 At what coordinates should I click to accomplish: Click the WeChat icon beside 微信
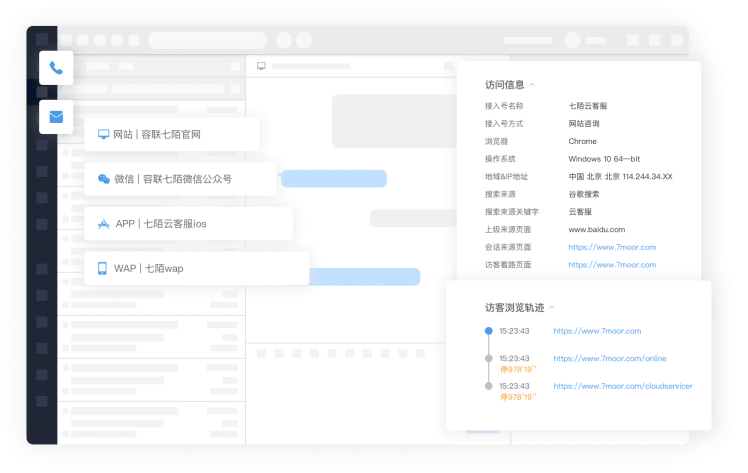click(104, 179)
